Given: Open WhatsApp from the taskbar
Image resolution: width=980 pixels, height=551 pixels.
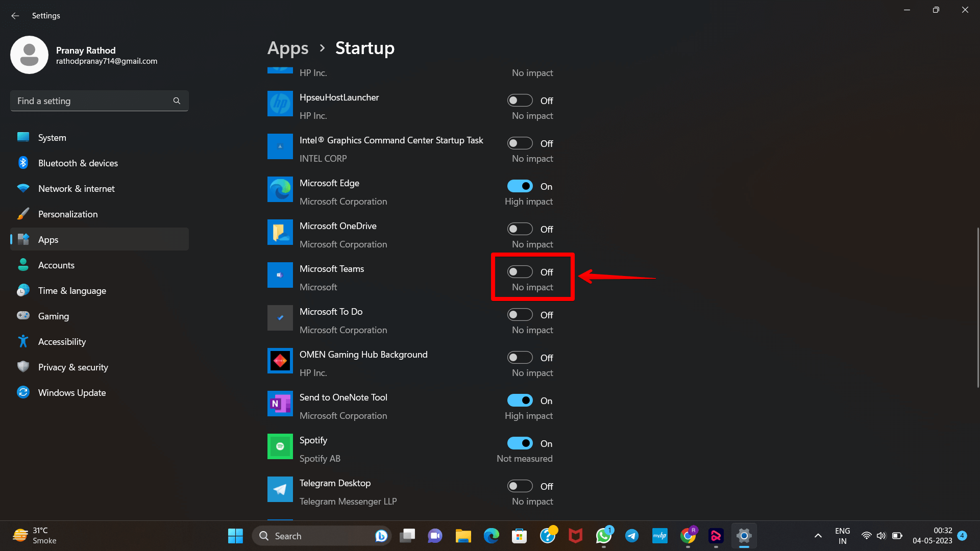Looking at the screenshot, I should tap(604, 536).
